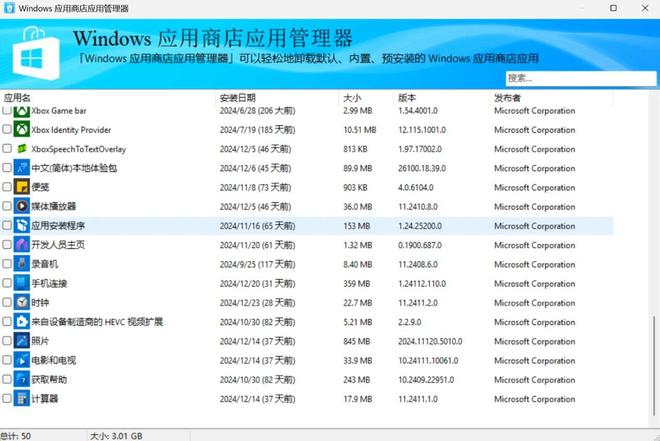660x441 pixels.
Task: Check the 中文(简体)本地体验包 checkbox
Action: 7,168
